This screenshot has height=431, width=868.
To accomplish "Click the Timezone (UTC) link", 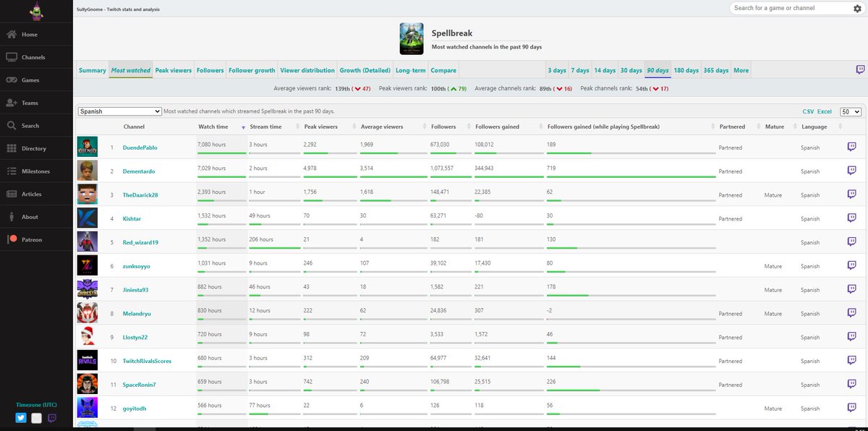I will pyautogui.click(x=36, y=404).
